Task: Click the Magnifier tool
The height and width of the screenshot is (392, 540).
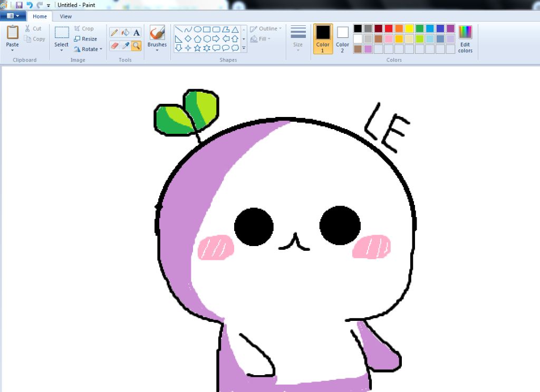Action: pos(137,45)
